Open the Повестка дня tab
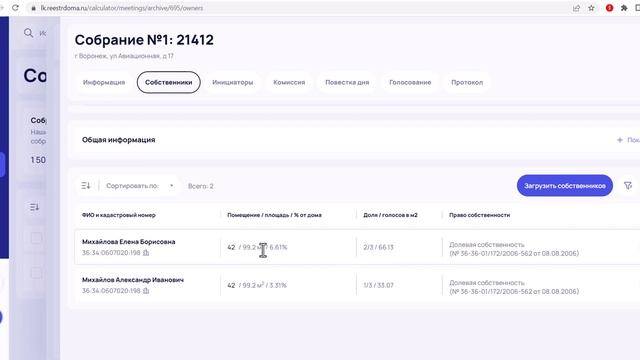This screenshot has height=360, width=640. pos(347,82)
